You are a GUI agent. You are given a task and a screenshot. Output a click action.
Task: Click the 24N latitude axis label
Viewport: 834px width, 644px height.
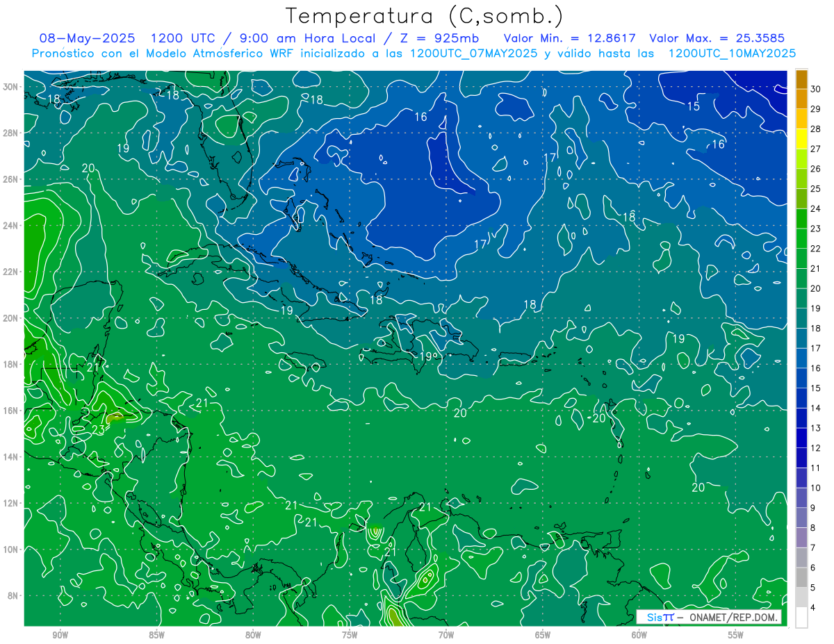coord(10,226)
